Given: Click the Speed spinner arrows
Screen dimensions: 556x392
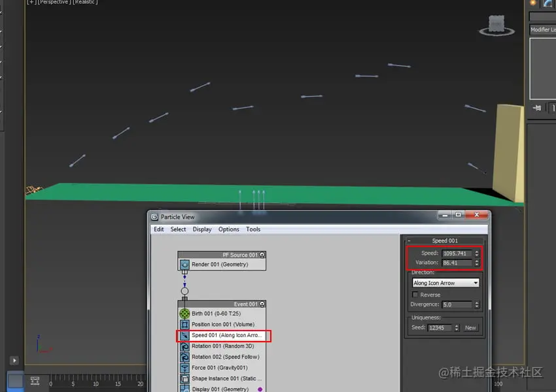Looking at the screenshot, I should click(477, 253).
